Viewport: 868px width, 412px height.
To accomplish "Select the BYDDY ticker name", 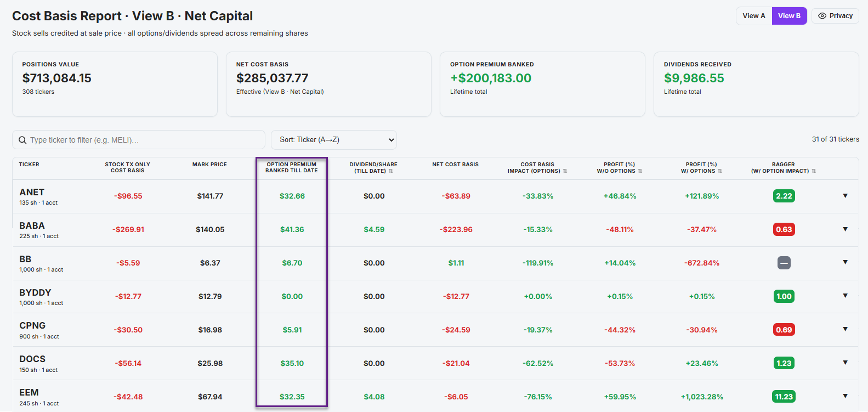I will tap(35, 292).
